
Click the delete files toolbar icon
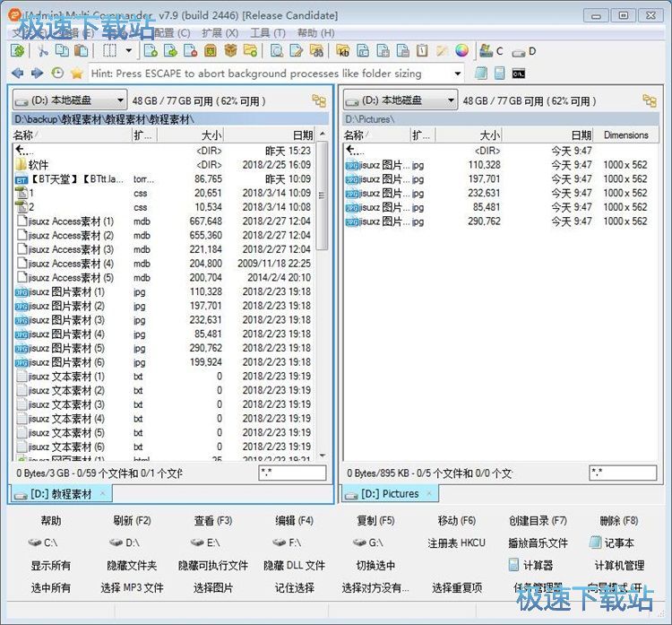(x=190, y=51)
